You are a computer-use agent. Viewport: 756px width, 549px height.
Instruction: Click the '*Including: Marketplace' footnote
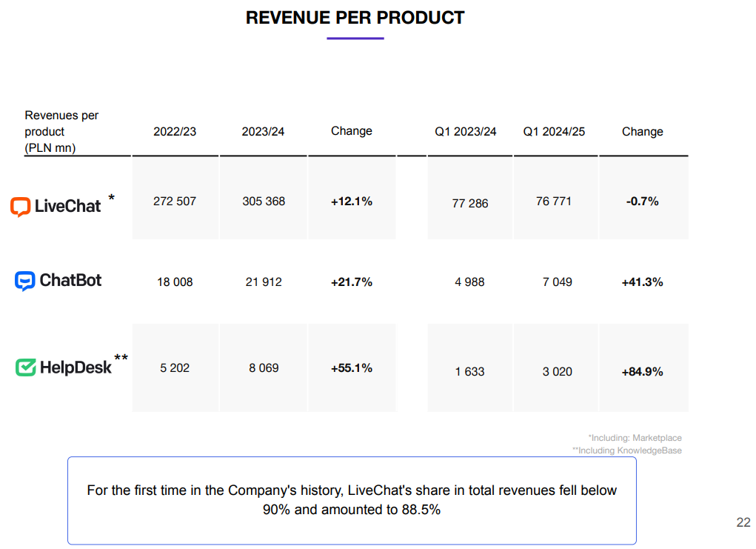point(635,438)
